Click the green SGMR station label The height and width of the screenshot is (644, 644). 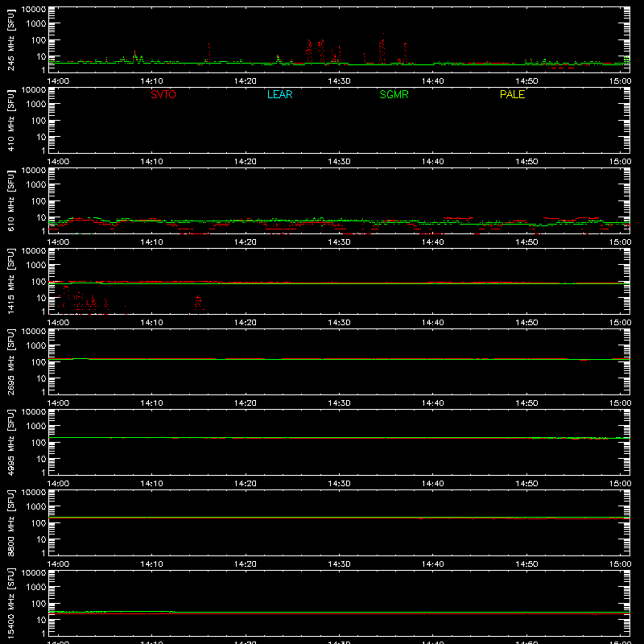(394, 94)
